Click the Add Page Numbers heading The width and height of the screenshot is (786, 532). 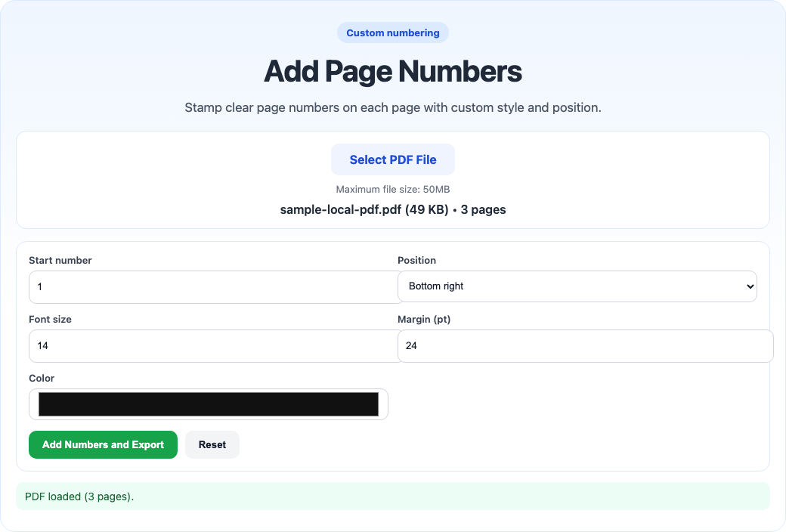(x=392, y=71)
